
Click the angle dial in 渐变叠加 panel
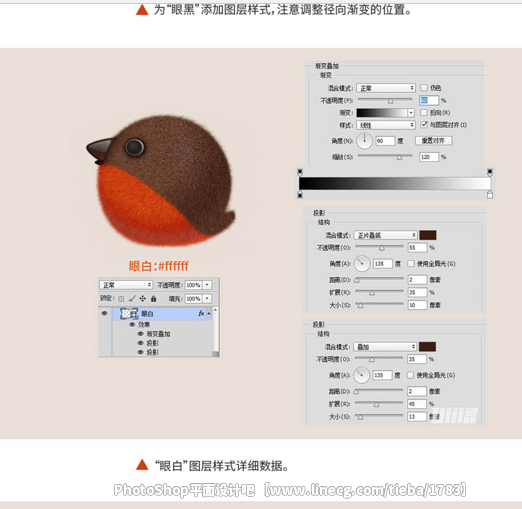coord(364,141)
